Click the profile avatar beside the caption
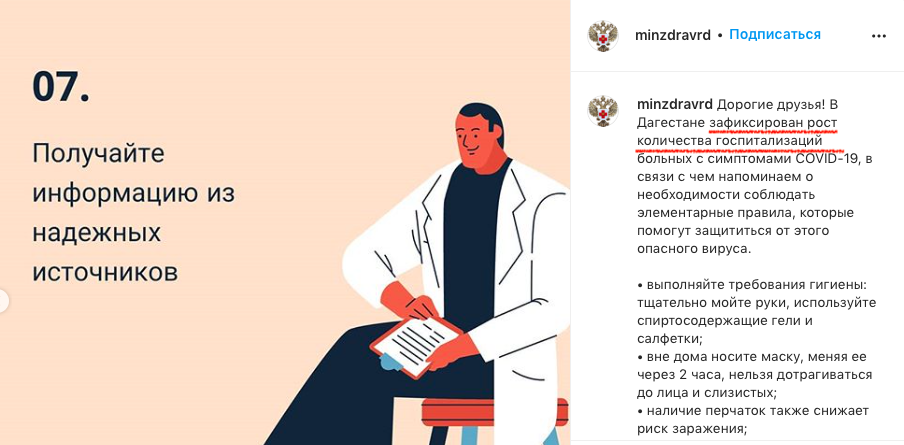 (602, 111)
